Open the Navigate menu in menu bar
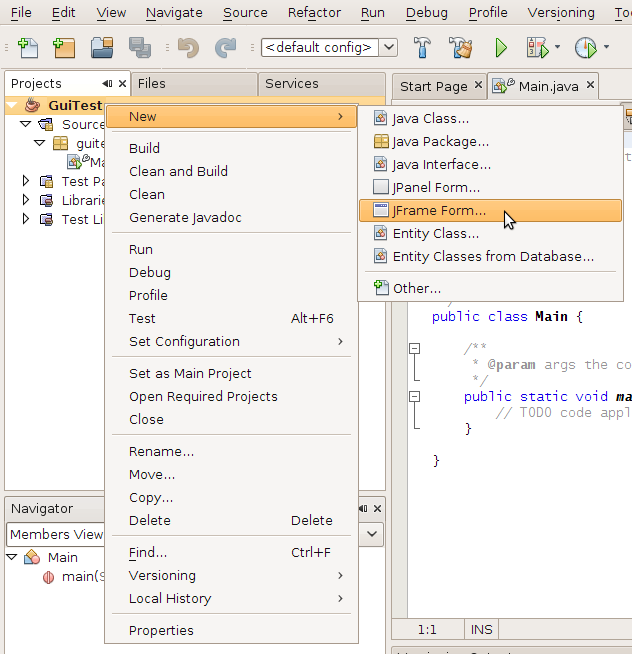 pyautogui.click(x=174, y=13)
